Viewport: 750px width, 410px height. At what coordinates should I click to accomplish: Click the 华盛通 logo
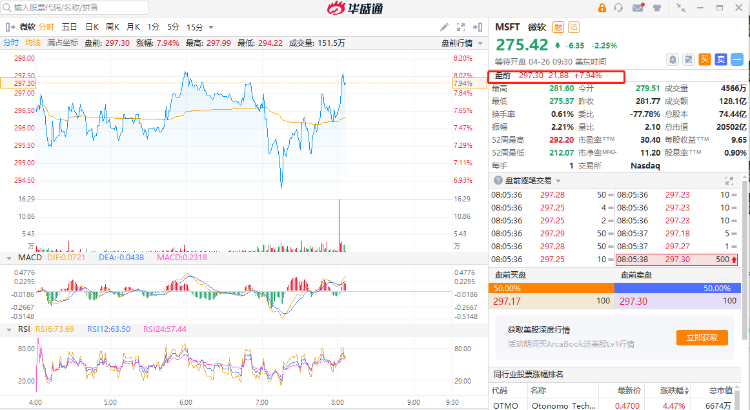[355, 8]
